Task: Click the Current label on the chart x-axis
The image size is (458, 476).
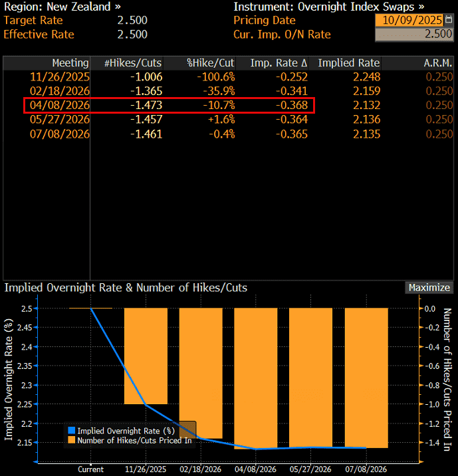Action: (91, 469)
